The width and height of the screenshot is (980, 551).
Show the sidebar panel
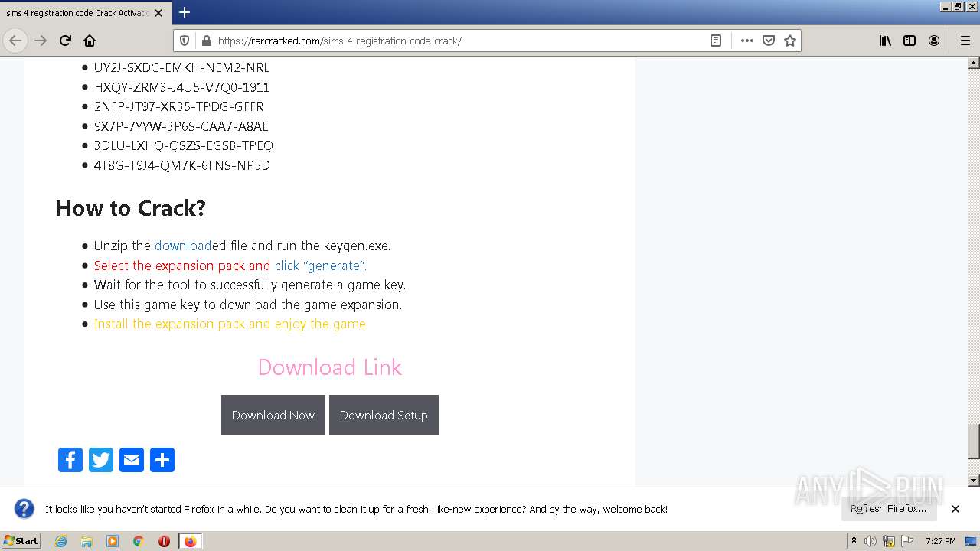pyautogui.click(x=910, y=41)
